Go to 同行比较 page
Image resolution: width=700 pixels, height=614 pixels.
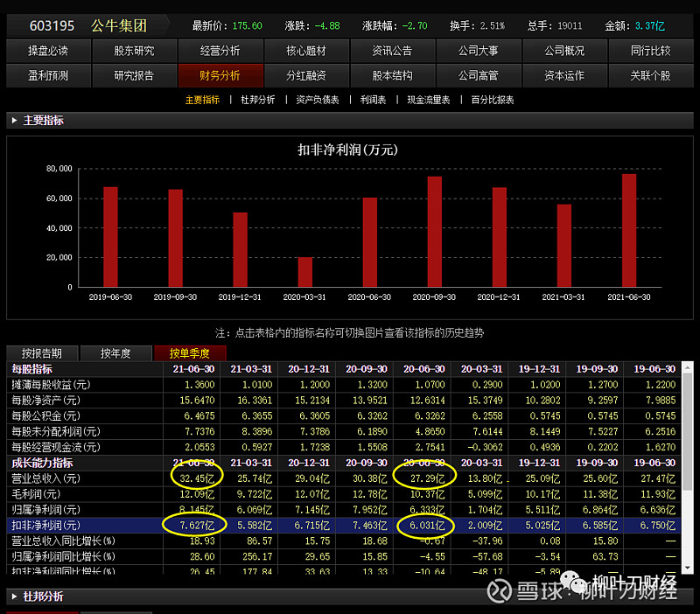(x=651, y=51)
